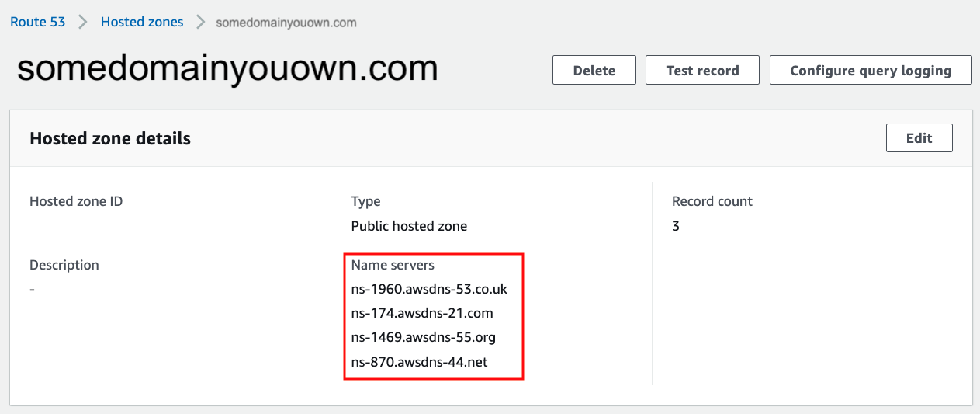Select the Hosted zone ID label

pos(76,201)
